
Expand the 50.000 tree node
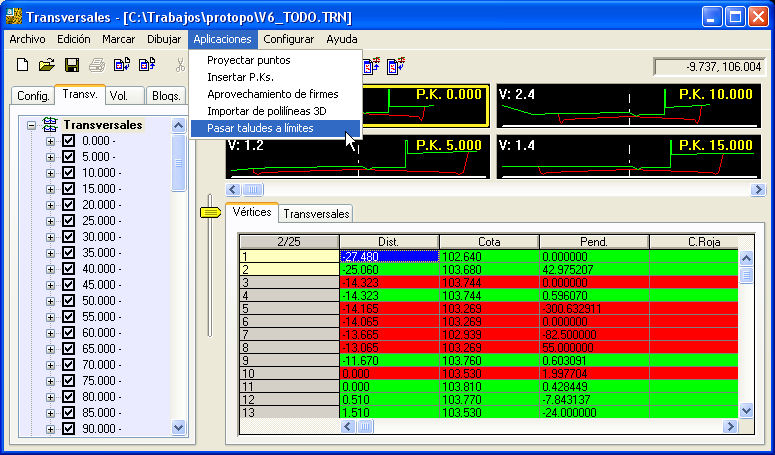point(50,301)
